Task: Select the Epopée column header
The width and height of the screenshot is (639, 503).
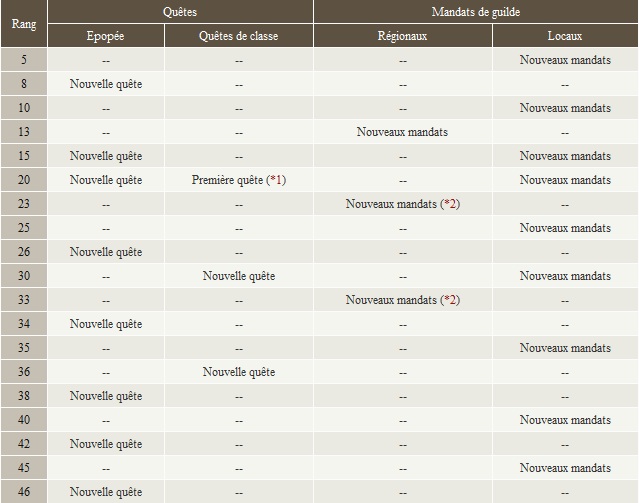Action: pos(106,36)
